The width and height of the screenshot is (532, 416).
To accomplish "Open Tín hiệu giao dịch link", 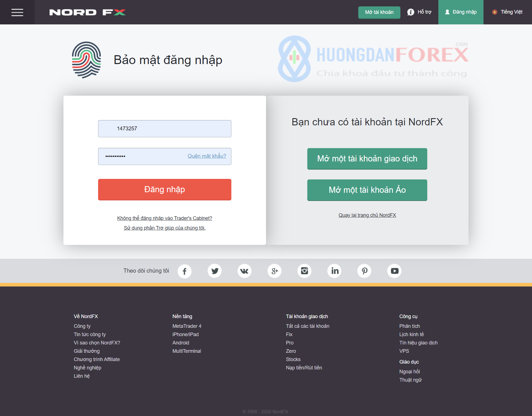I will [x=418, y=343].
